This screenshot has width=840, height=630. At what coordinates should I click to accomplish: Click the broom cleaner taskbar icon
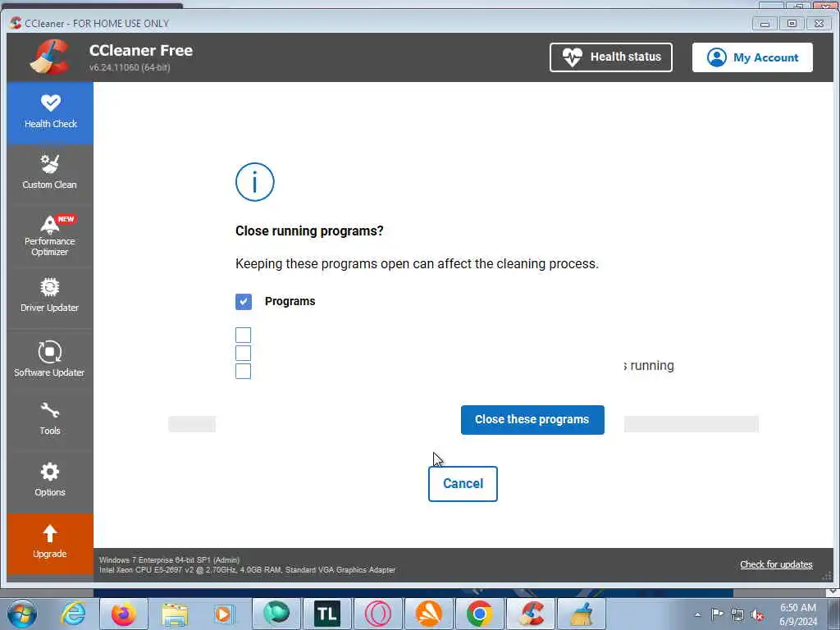click(x=582, y=614)
